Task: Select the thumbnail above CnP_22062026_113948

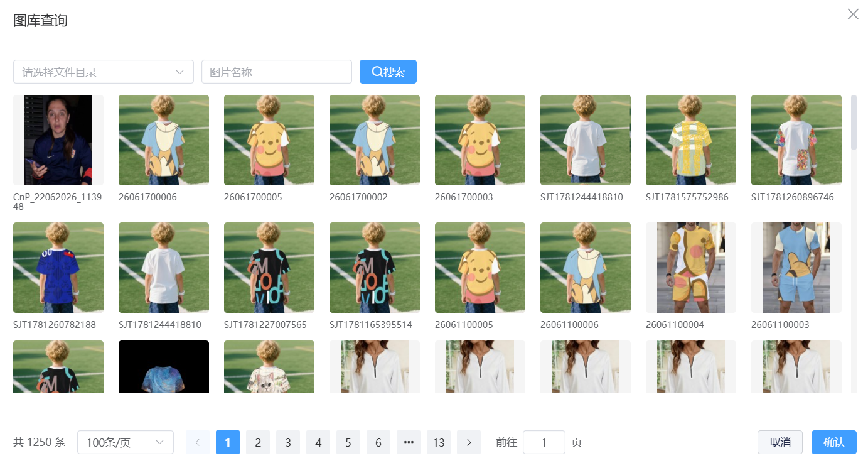Action: [58, 140]
